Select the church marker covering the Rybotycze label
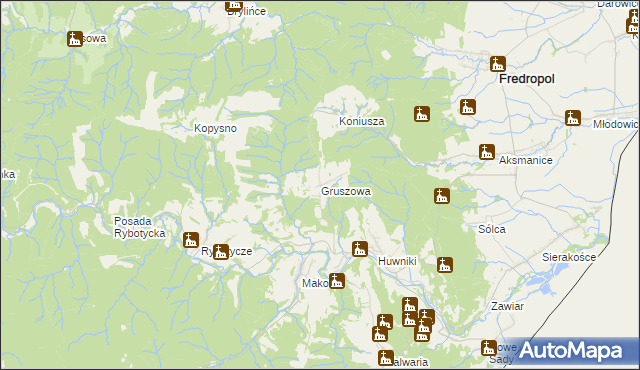This screenshot has width=640, height=370. click(220, 252)
